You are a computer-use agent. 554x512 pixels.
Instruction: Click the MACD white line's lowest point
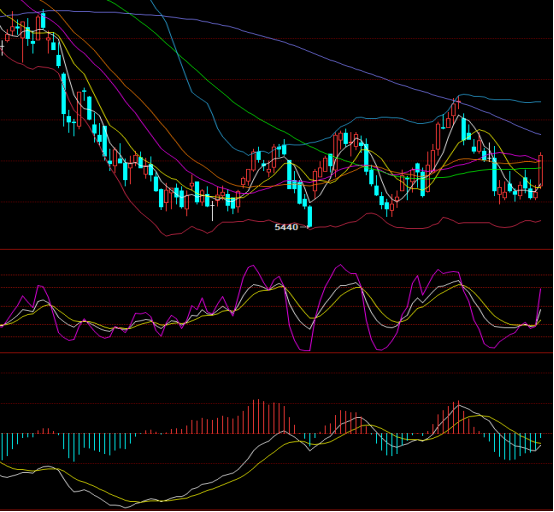(x=125, y=507)
